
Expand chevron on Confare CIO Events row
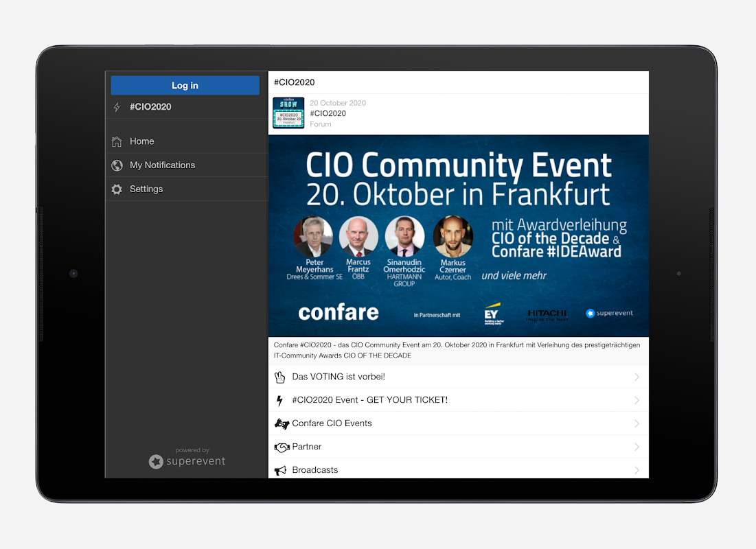[637, 423]
